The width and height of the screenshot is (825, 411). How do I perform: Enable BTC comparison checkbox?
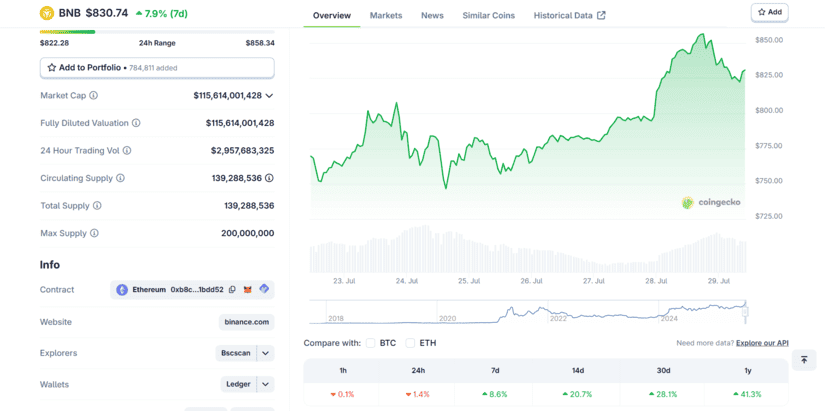pos(370,343)
